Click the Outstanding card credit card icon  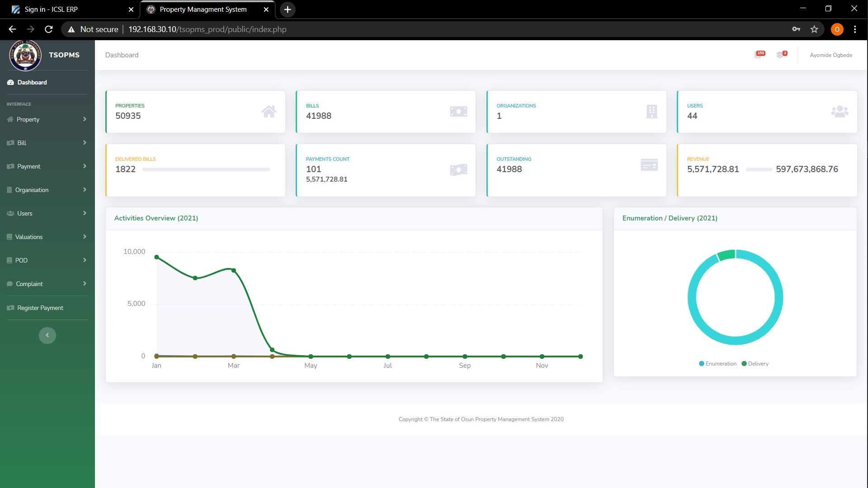point(649,165)
